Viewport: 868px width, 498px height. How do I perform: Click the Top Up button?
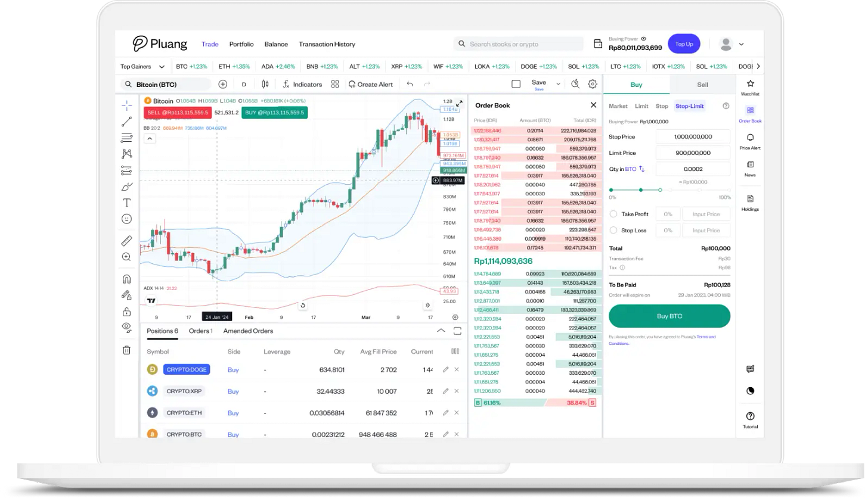[x=684, y=44]
